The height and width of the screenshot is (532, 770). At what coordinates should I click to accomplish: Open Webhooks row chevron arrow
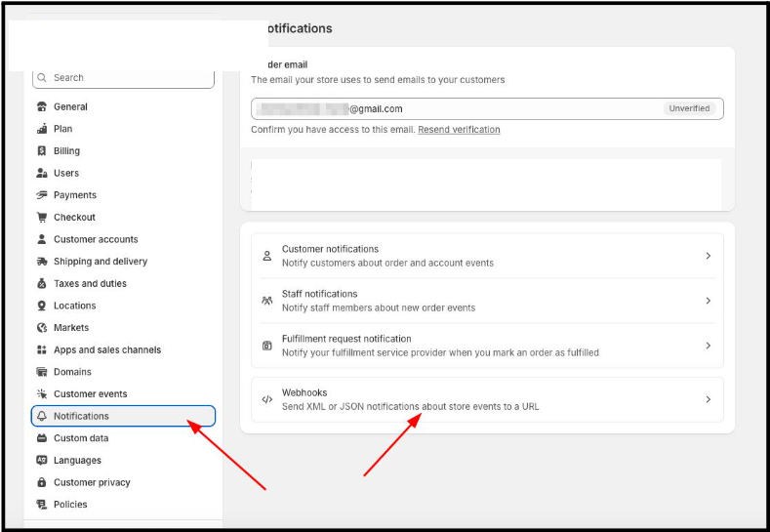point(708,399)
